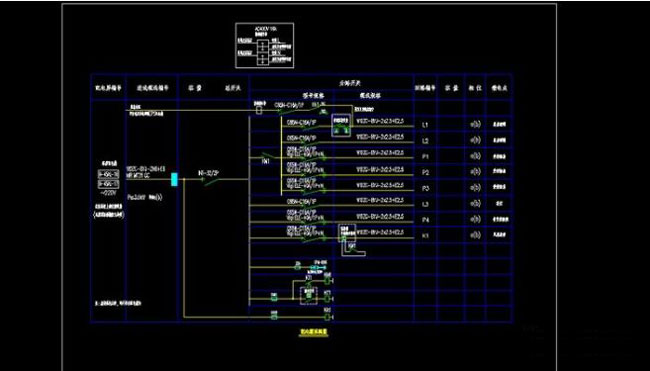This screenshot has width=650, height=371.
Task: Select the blue-bordered module box on L1 circuit
Action: tap(341, 125)
